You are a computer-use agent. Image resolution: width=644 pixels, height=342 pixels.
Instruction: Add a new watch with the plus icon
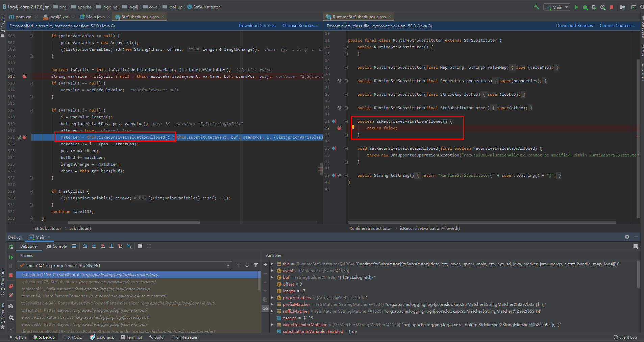click(x=265, y=265)
